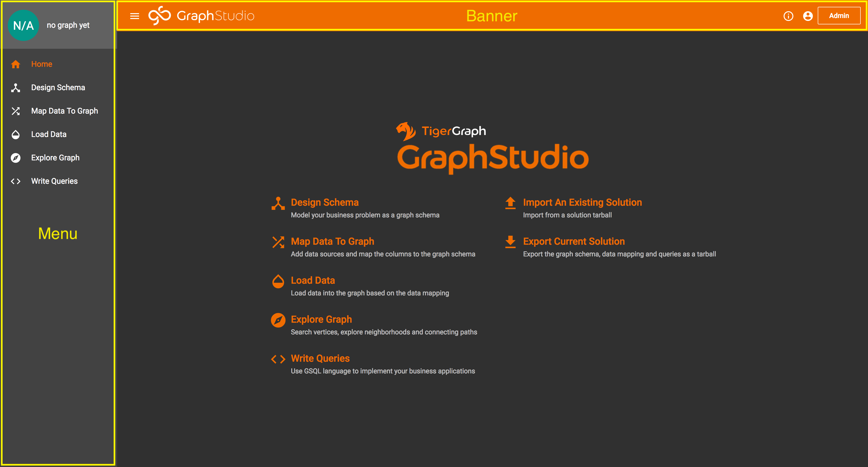Open Load Data from the sidebar menu
The image size is (868, 467).
[49, 134]
